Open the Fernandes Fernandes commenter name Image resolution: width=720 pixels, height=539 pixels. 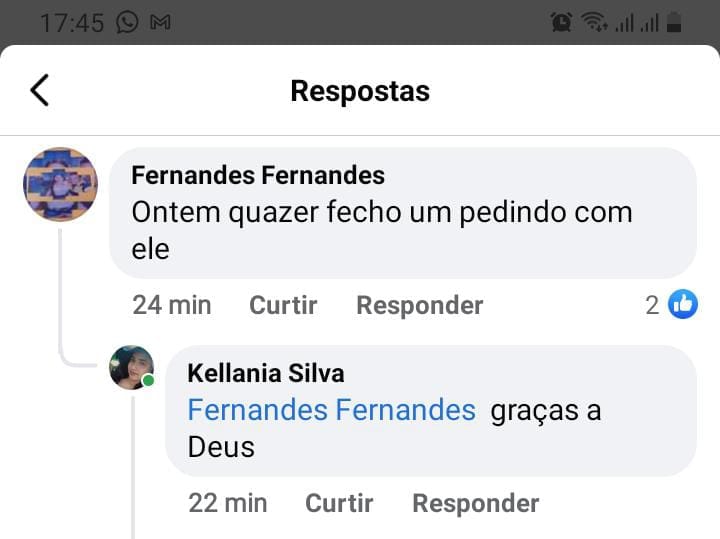coord(258,175)
